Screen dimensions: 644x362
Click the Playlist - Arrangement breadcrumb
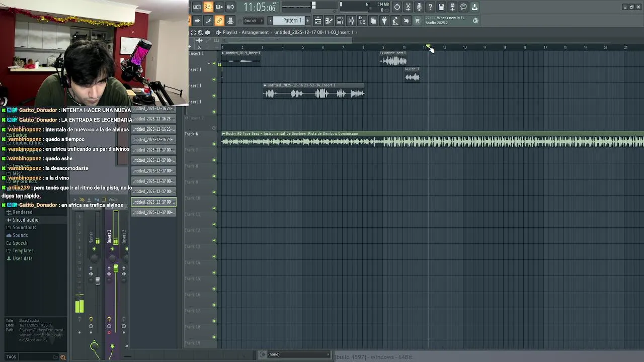coord(246,32)
